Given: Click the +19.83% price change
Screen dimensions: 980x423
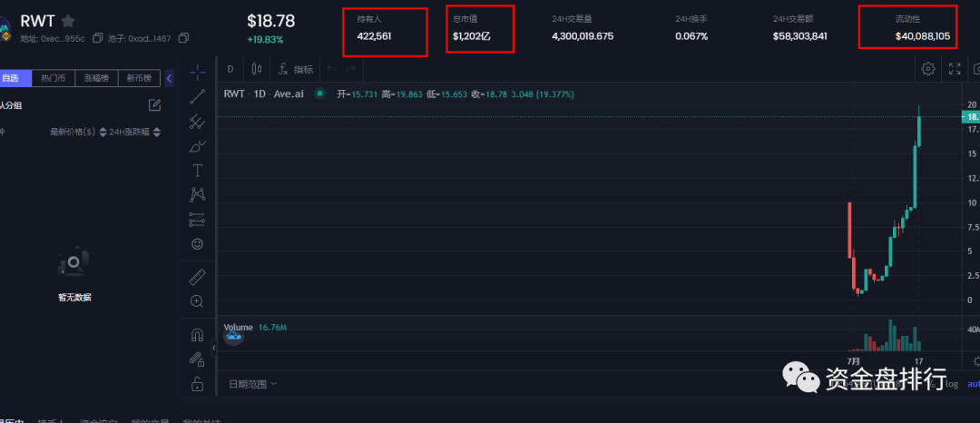Looking at the screenshot, I should pos(265,40).
